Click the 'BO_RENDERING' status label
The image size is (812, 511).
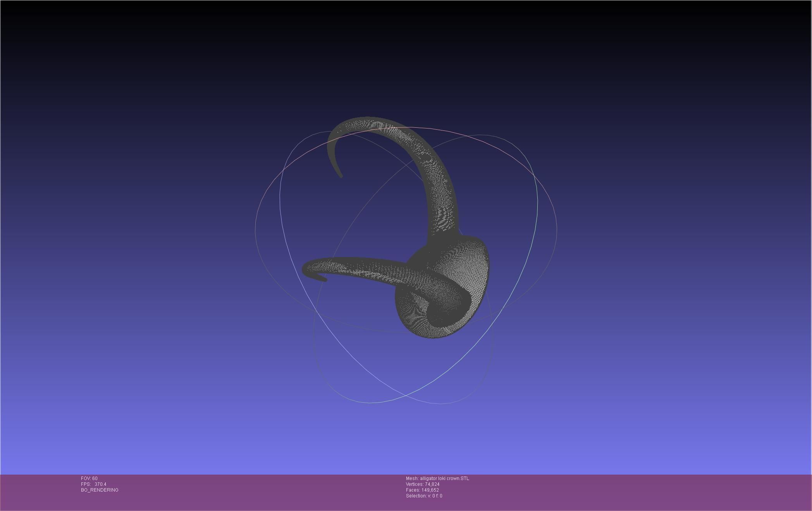[100, 490]
